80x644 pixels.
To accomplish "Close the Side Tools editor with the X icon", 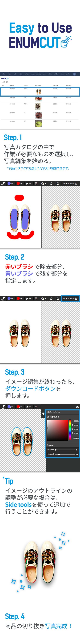I will (x=77, y=407).
